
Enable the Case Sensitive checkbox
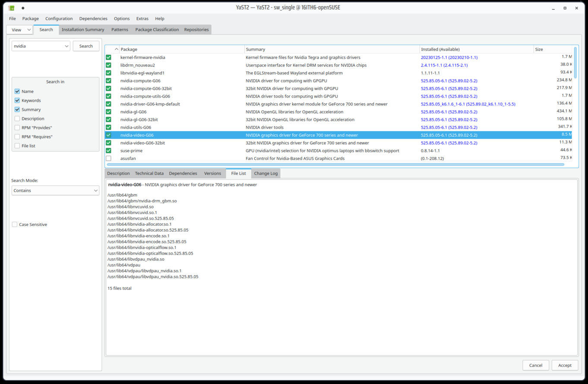(x=15, y=224)
